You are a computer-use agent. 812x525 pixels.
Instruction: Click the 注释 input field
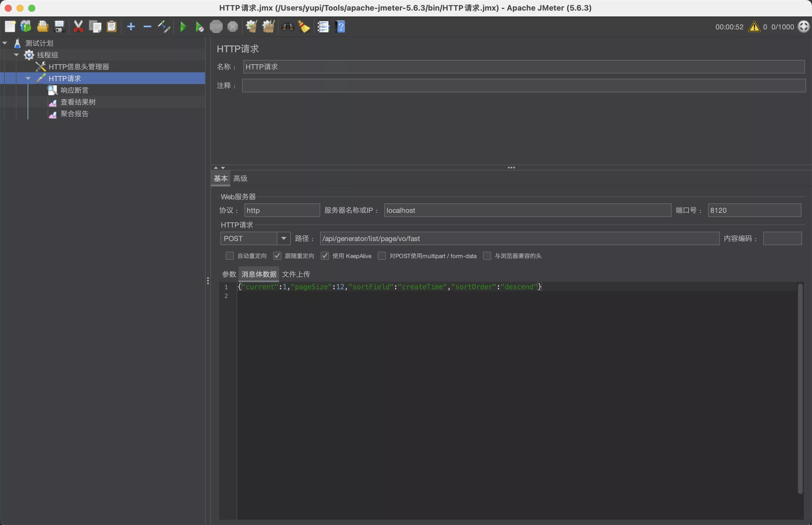[x=524, y=86]
